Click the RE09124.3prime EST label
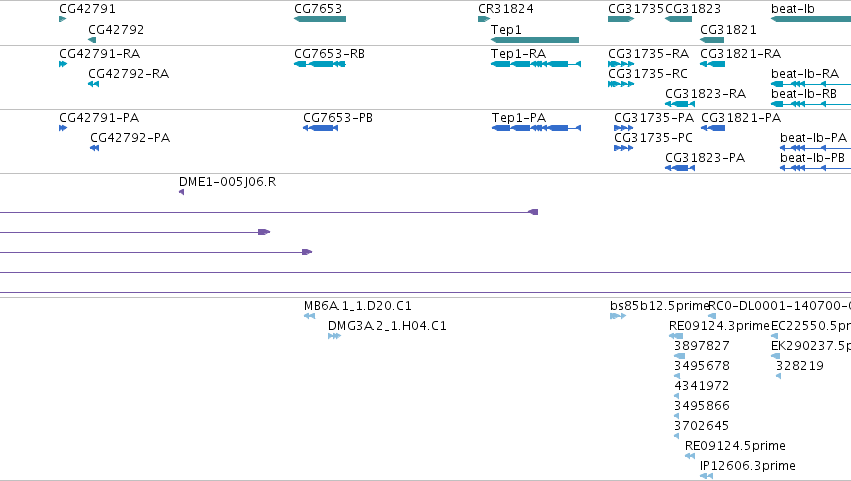 click(719, 325)
